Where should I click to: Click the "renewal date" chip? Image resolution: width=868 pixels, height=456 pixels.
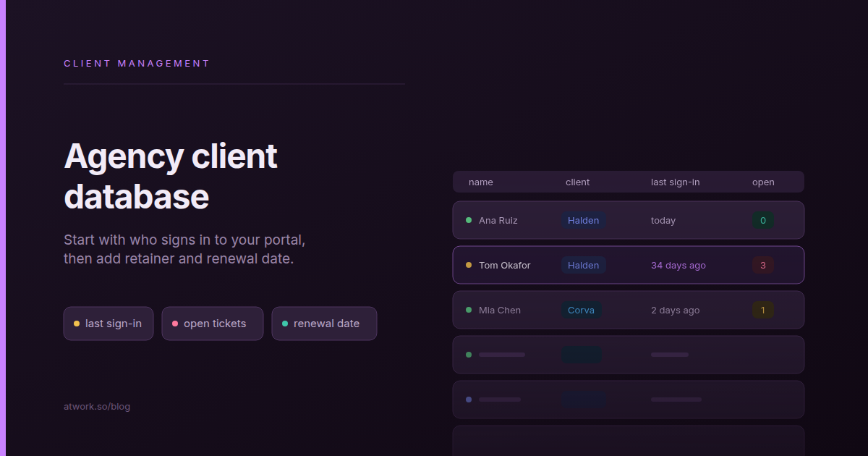(324, 324)
